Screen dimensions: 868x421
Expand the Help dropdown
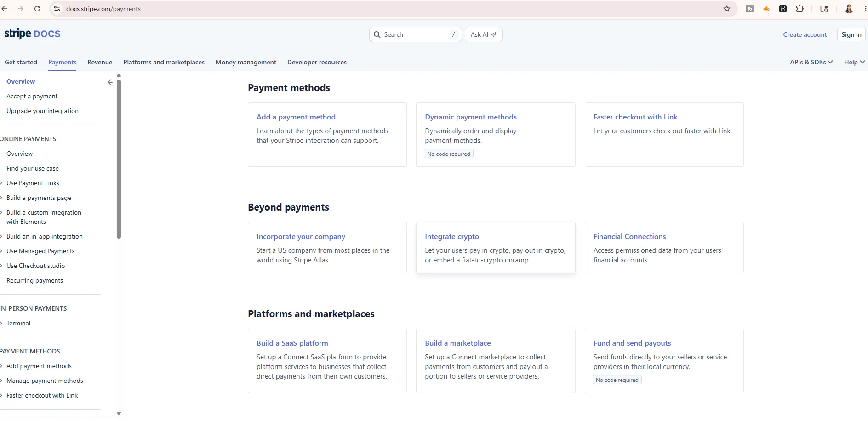click(x=854, y=62)
